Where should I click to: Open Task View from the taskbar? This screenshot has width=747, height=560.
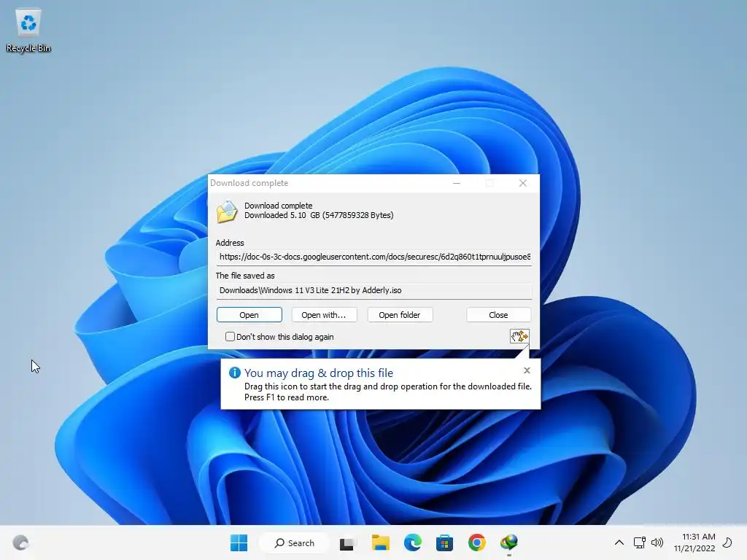348,542
